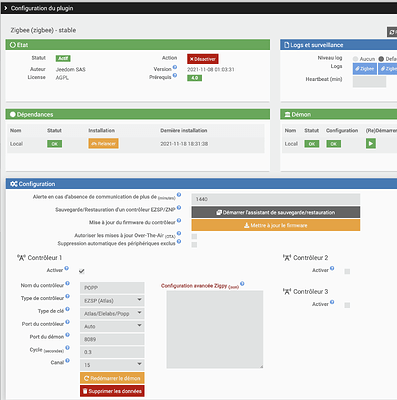Click help icon for Type de clé

tap(68, 309)
